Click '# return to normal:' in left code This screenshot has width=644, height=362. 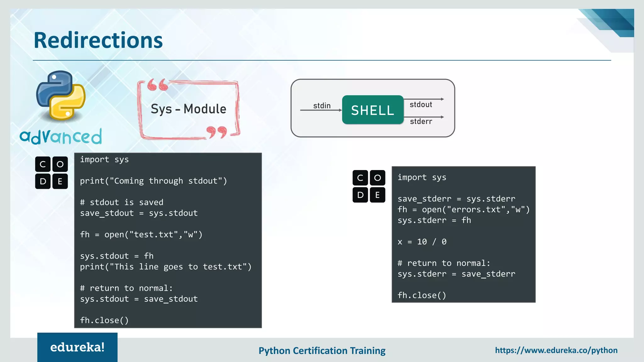pos(126,288)
